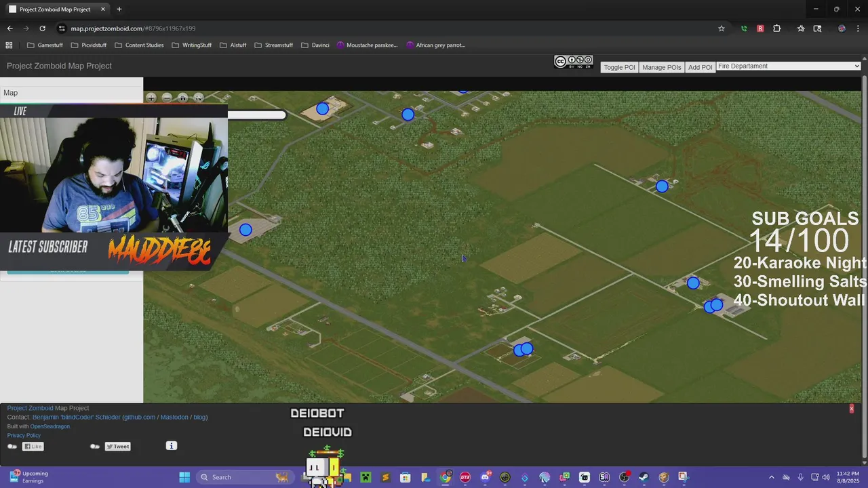Open the Privacy Policy link

24,435
